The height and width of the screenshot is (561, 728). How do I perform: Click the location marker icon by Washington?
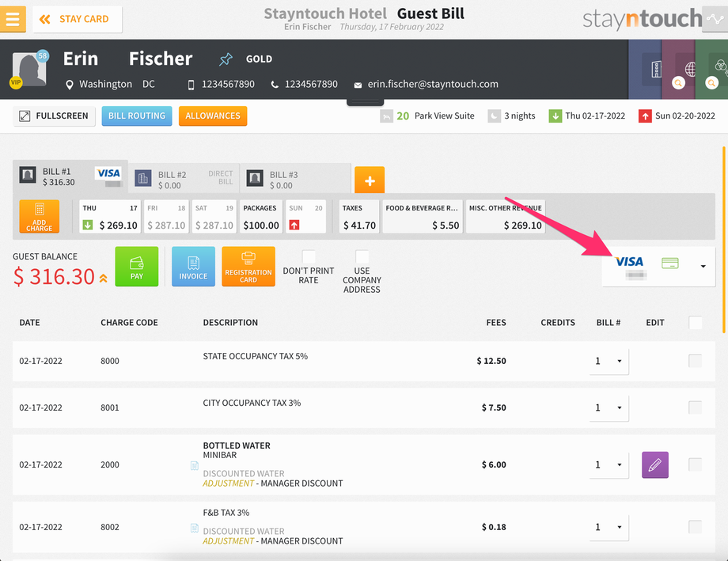(x=69, y=85)
